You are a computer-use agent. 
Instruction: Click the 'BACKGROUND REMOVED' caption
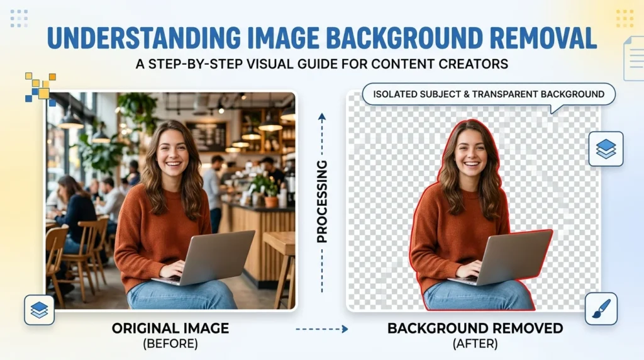(475, 329)
